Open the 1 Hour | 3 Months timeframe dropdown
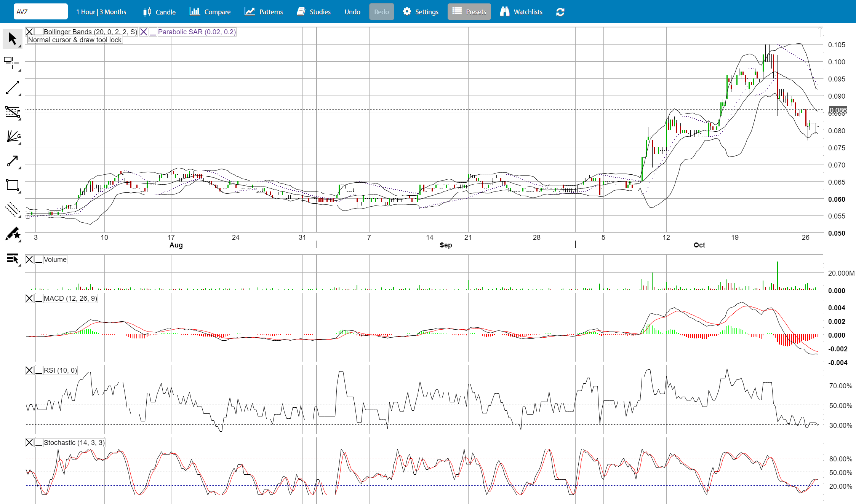The width and height of the screenshot is (856, 504). (x=101, y=12)
